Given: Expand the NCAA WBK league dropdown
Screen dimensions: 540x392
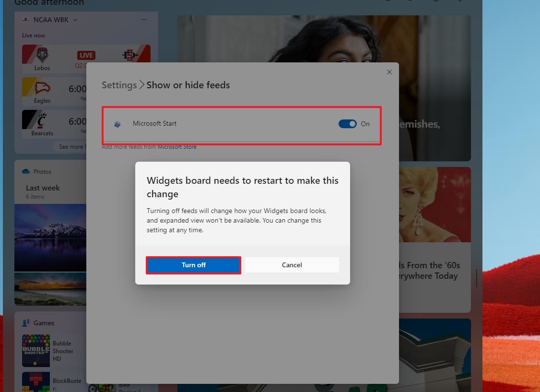Looking at the screenshot, I should click(x=75, y=20).
